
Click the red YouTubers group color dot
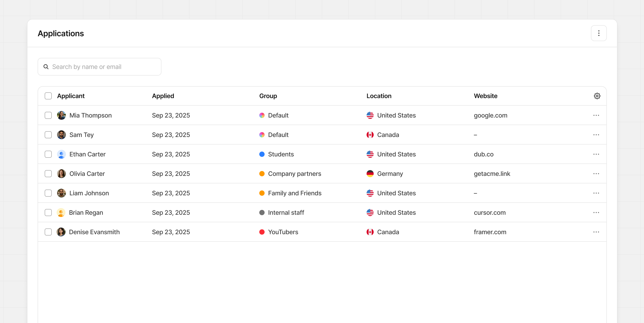tap(262, 232)
